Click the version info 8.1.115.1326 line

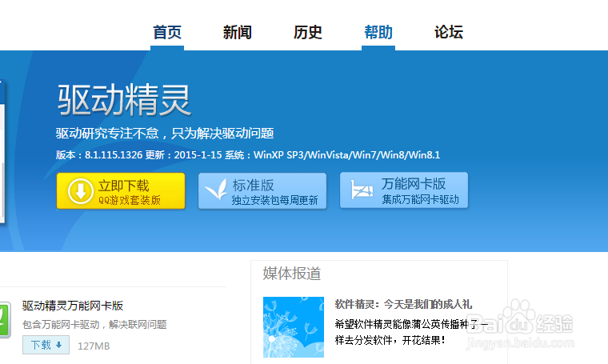click(x=248, y=155)
